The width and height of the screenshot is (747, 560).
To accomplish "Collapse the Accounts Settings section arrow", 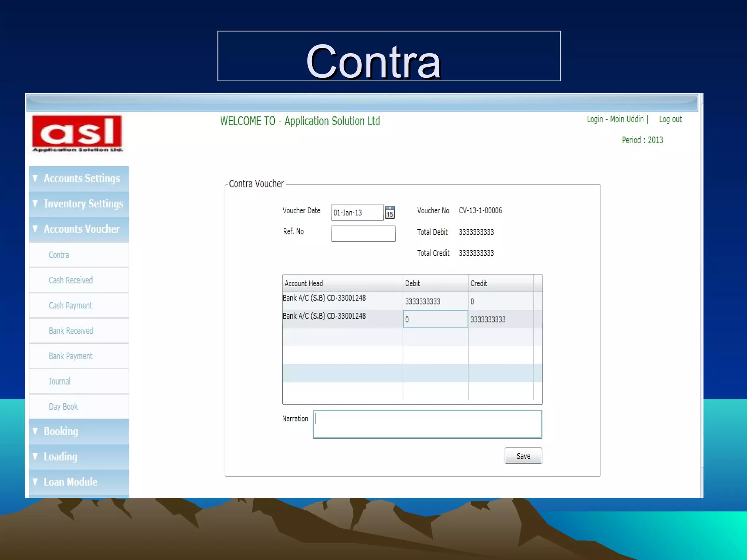I will point(35,178).
